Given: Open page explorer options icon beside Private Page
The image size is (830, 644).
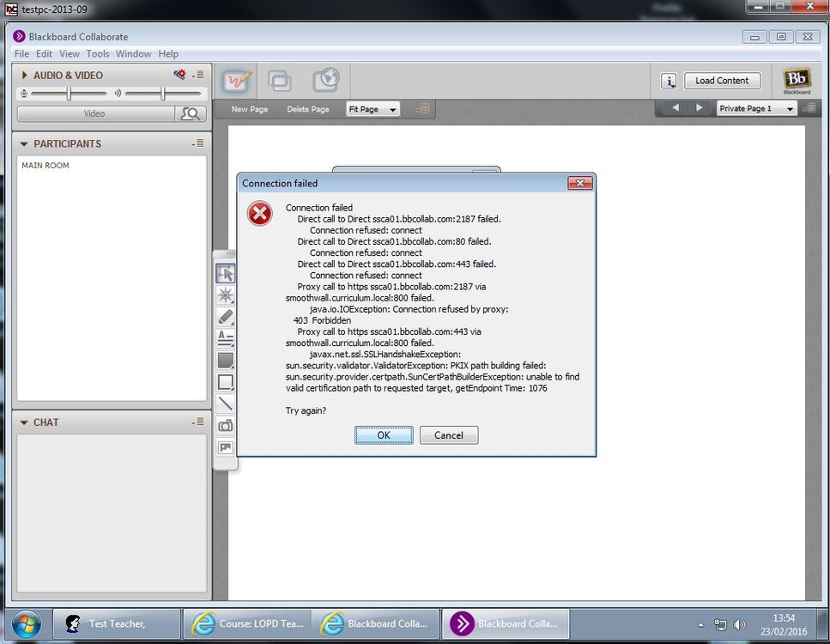Looking at the screenshot, I should [x=809, y=108].
